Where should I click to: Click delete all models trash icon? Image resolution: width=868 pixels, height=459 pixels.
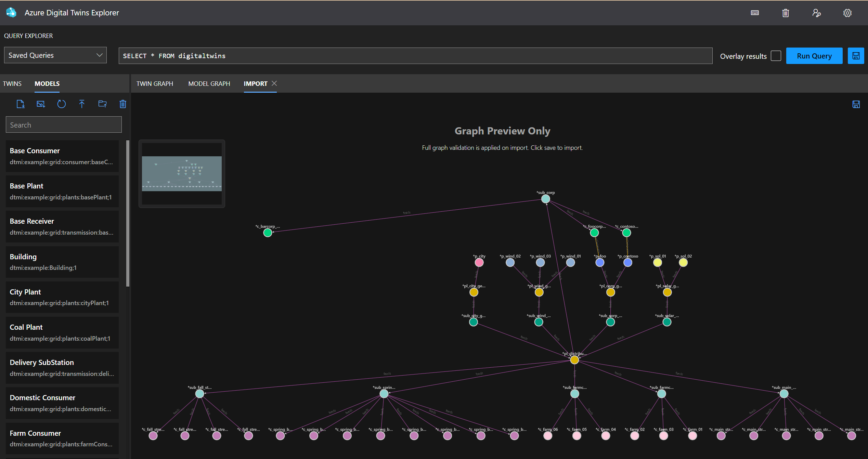tap(123, 104)
